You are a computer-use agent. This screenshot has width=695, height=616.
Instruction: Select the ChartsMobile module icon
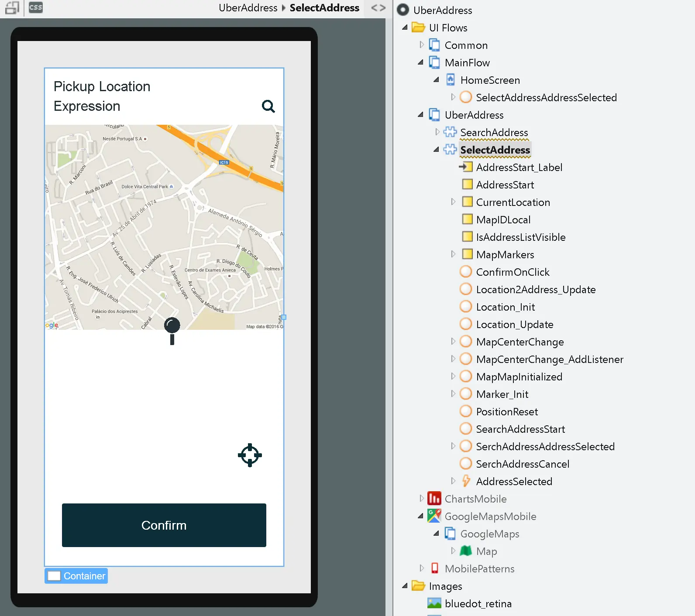click(x=434, y=499)
